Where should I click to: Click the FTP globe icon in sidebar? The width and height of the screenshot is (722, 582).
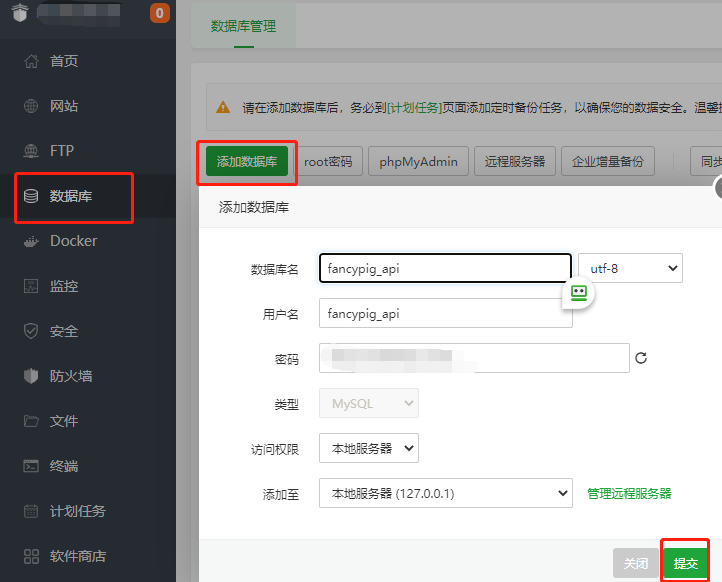(x=31, y=151)
